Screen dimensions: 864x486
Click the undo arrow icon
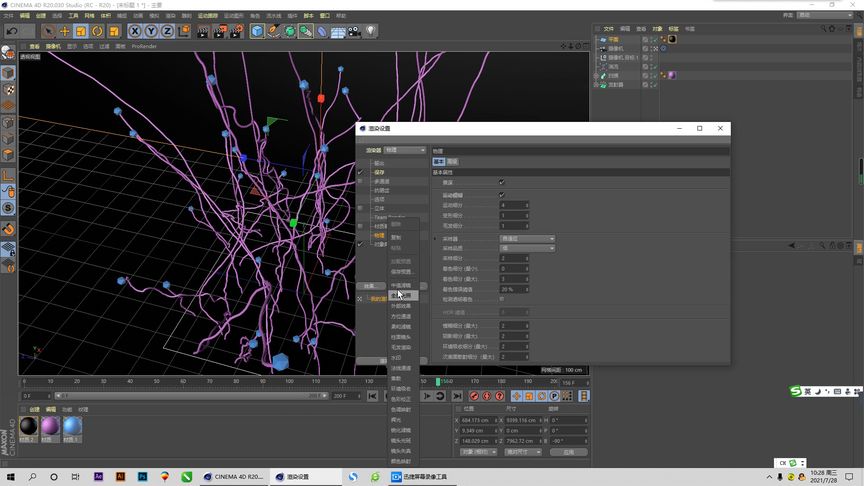pos(12,31)
